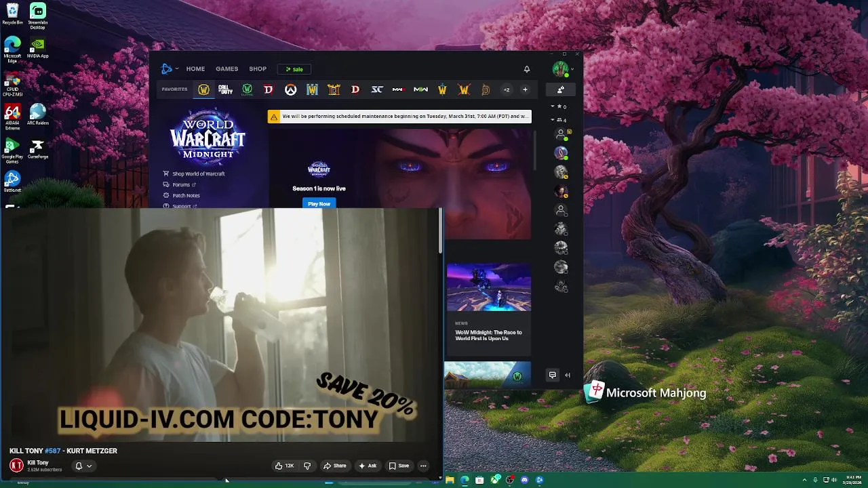The image size is (868, 488).
Task: Select CurseForge desktop shortcut
Action: (x=37, y=149)
